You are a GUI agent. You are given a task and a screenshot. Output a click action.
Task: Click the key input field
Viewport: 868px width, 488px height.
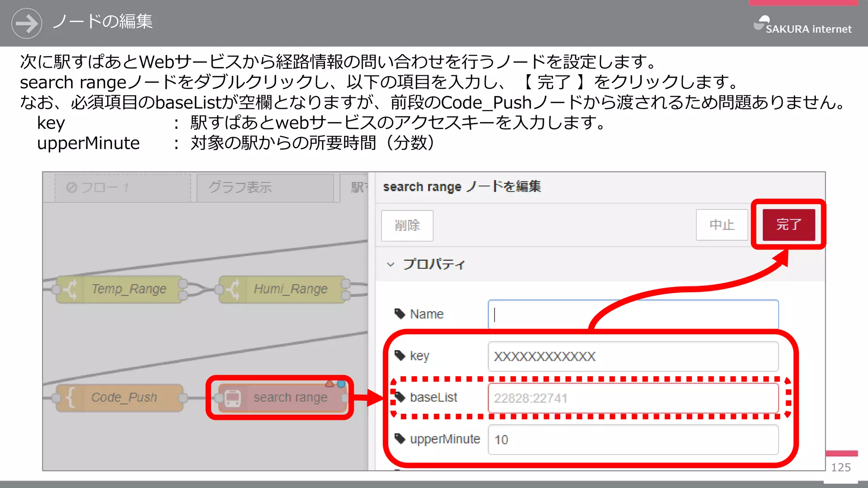633,356
